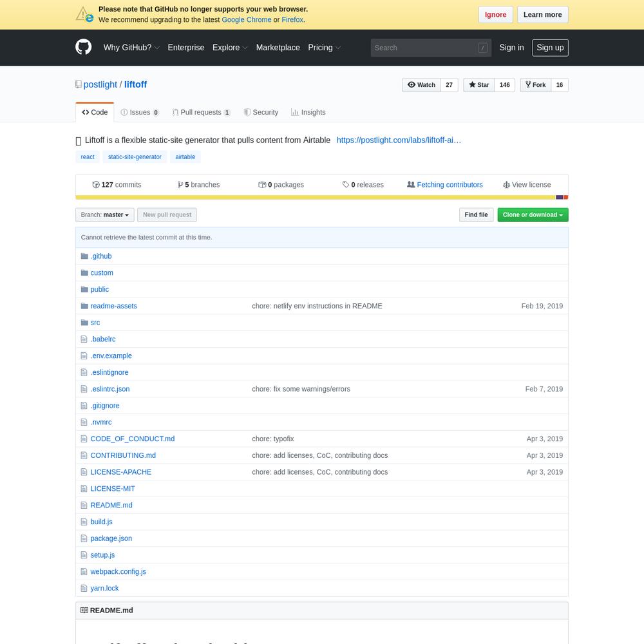Open the GitHub octocat home logo
Viewport: 644px width, 644px height.
click(83, 47)
